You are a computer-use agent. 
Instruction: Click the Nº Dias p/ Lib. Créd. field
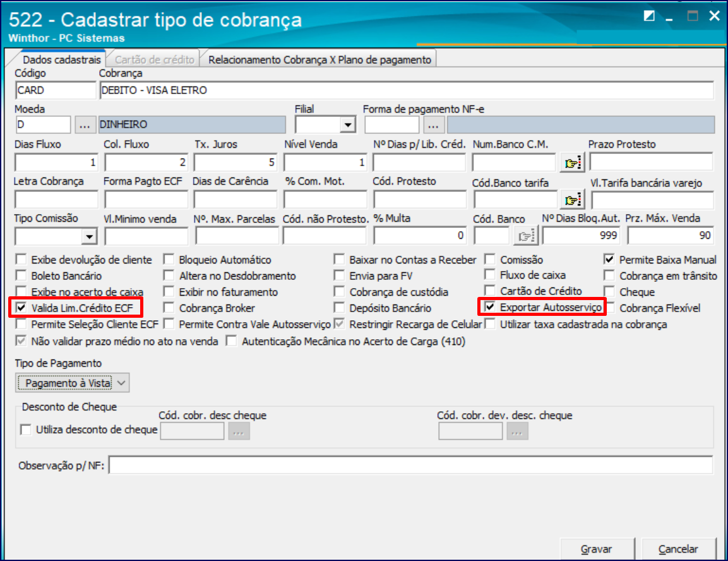coord(419,162)
